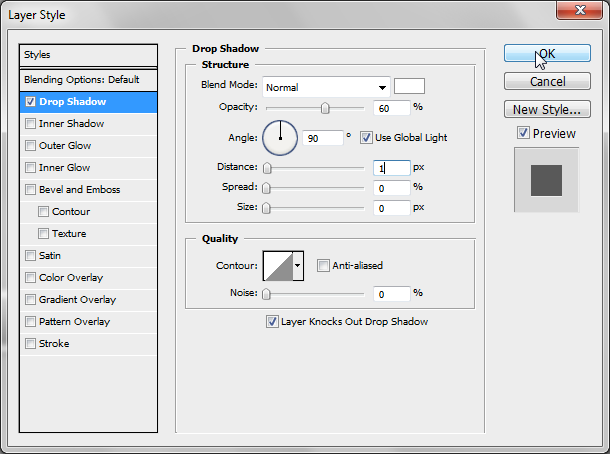This screenshot has height=454, width=610.
Task: Click the style preview thumbnail
Action: [x=546, y=180]
